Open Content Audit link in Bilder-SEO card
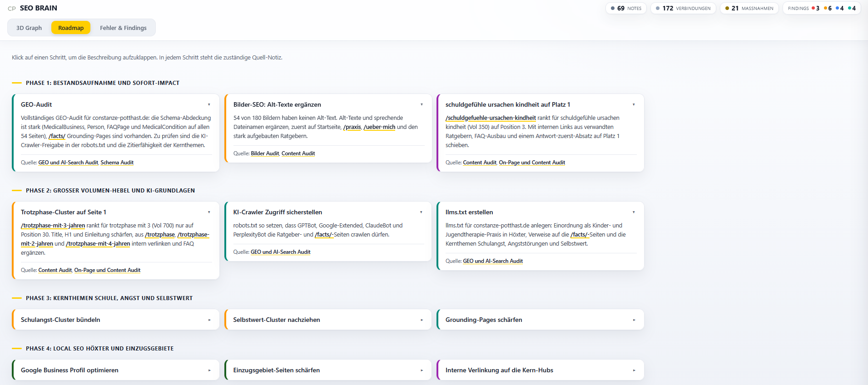Screen dimensions: 868x385 pyautogui.click(x=298, y=153)
